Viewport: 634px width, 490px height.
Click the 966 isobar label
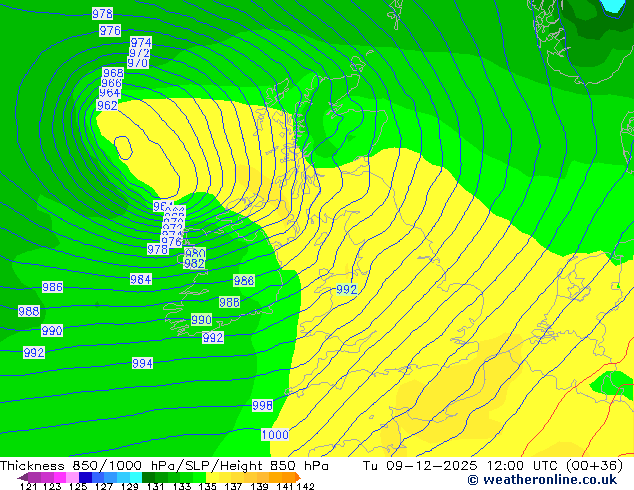coord(111,83)
